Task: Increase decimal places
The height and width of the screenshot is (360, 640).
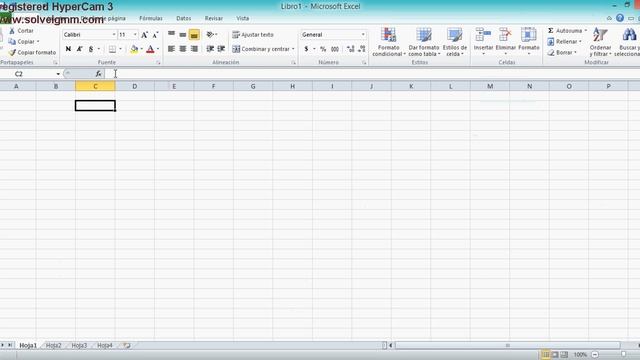Action: 350,49
